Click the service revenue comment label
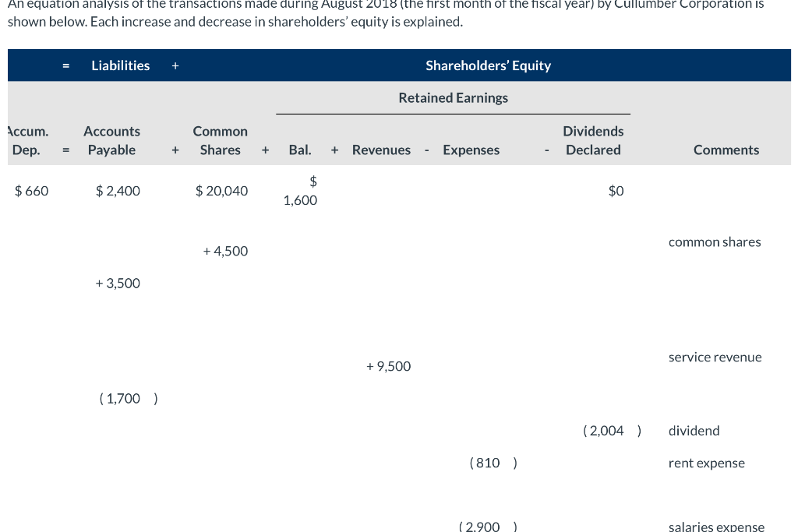The width and height of the screenshot is (798, 532). point(715,357)
